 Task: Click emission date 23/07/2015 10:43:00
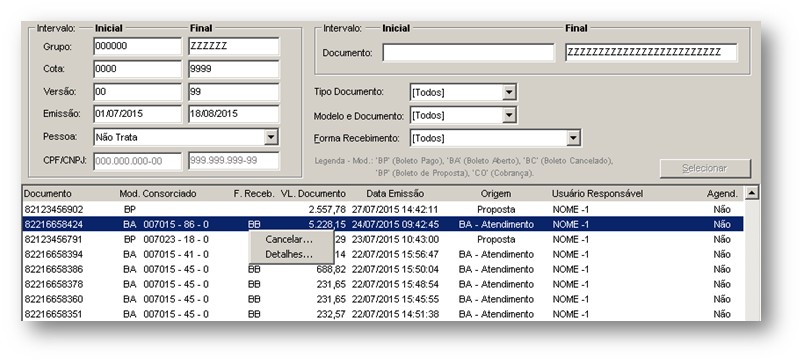click(x=395, y=239)
